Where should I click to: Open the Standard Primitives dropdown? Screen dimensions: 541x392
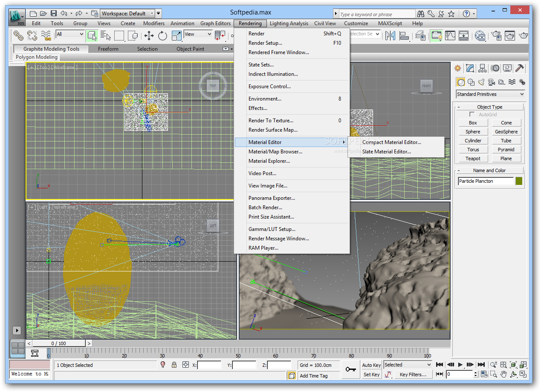pos(490,94)
